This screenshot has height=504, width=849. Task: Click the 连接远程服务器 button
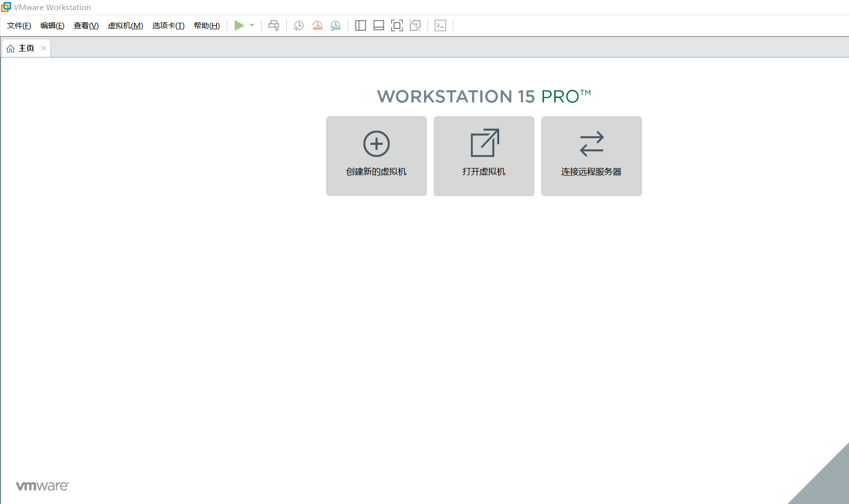pos(592,156)
